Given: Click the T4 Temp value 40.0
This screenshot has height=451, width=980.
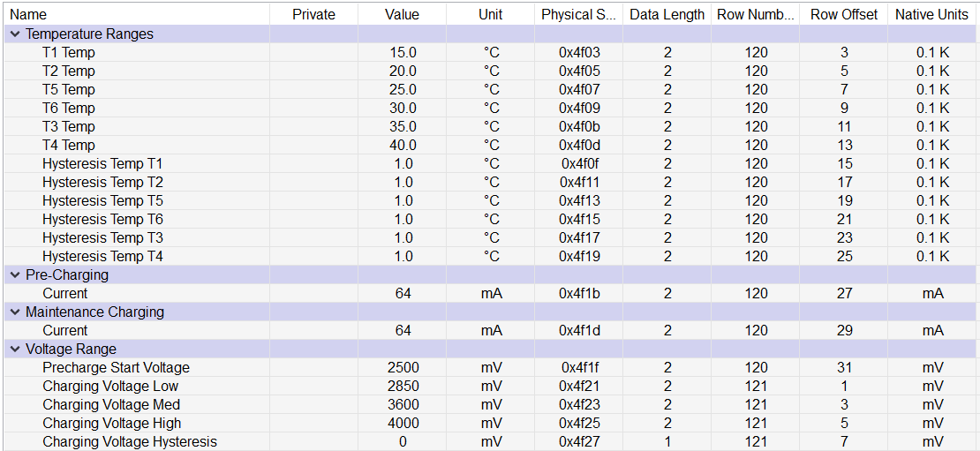Looking at the screenshot, I should 403,146.
